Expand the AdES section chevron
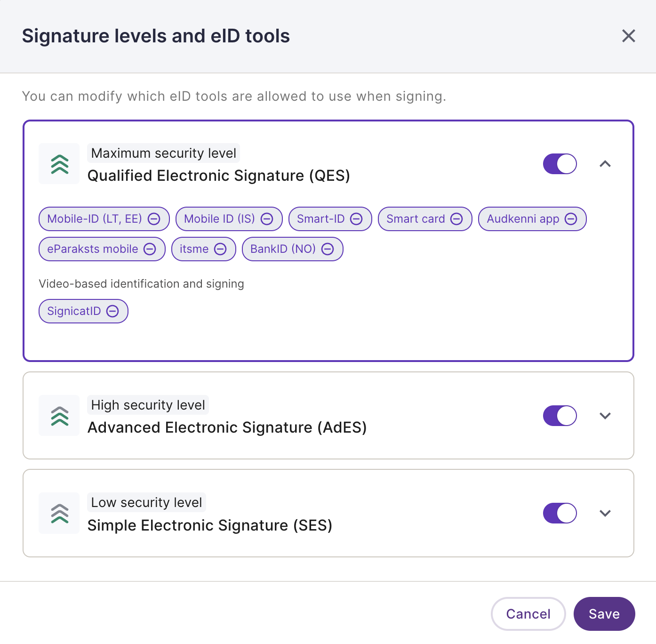Viewport: 656px width, 644px height. 605,416
